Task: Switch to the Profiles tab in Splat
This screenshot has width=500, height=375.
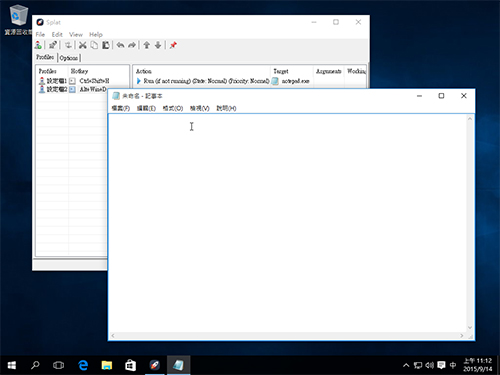Action: (45, 57)
